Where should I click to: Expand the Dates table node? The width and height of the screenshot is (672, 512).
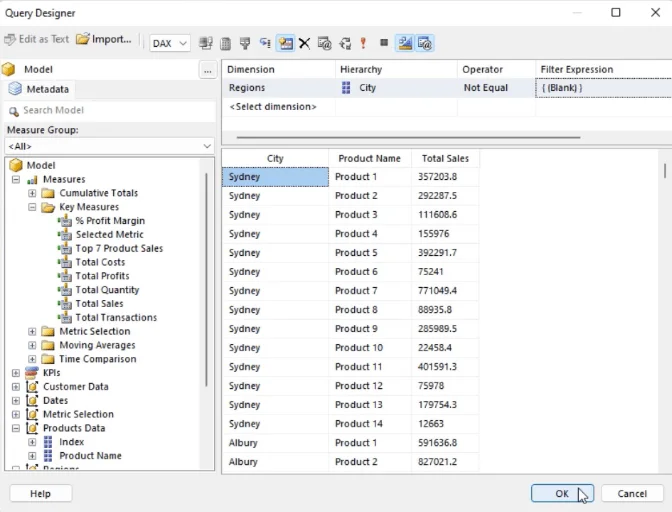tap(16, 401)
